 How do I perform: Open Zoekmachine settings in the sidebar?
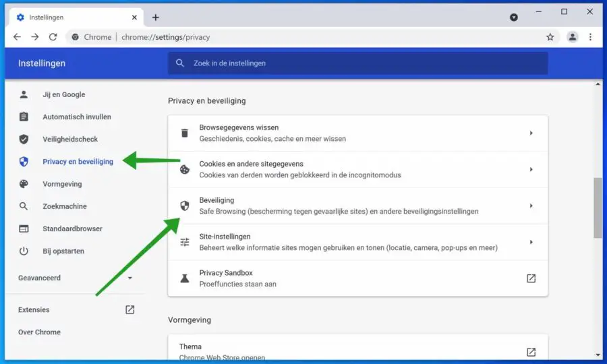pos(65,206)
